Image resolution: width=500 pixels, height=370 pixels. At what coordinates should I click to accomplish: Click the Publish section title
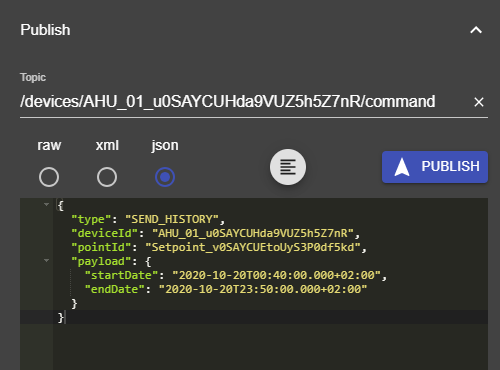click(x=45, y=30)
